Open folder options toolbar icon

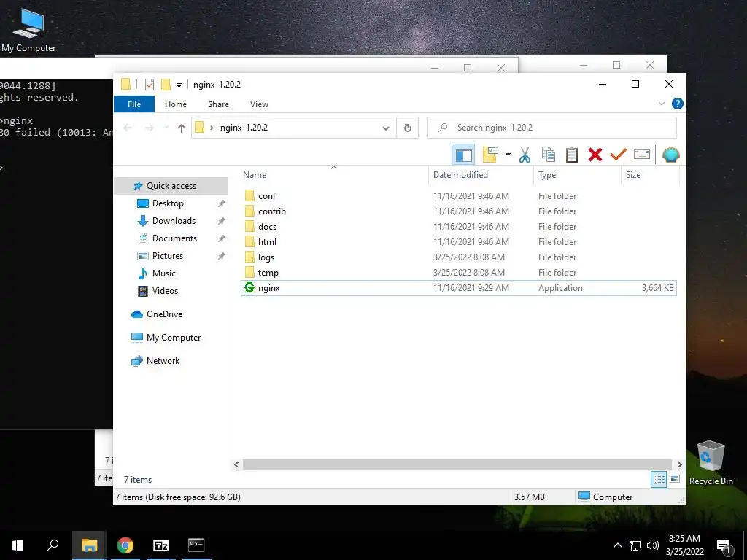coord(490,155)
